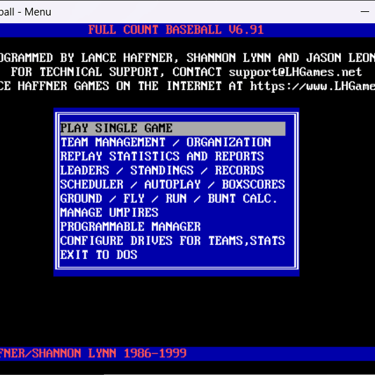Open PROGRAMMABLE MANAGER option
Screen dimensions: 375x375
pyautogui.click(x=130, y=227)
